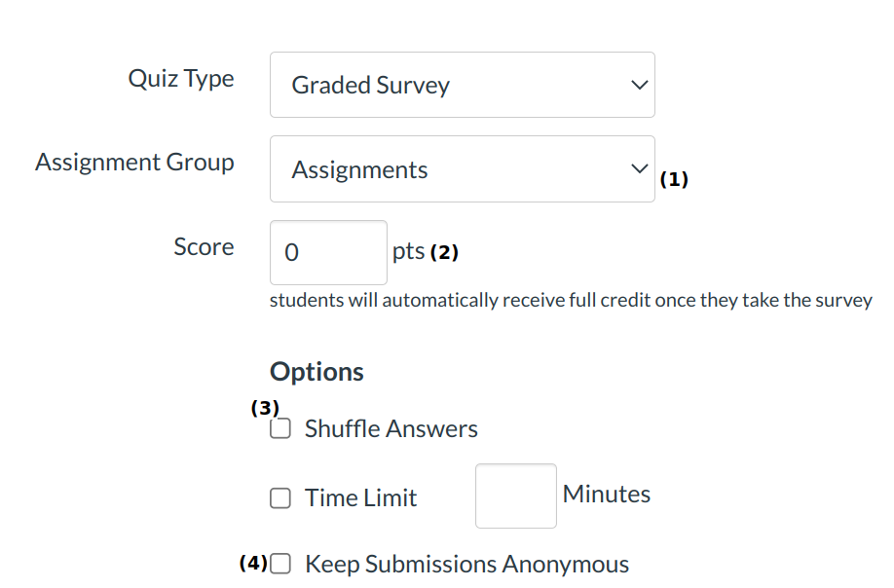Click the automatic full credit help text
Screen dimensions: 894x588
(570, 301)
